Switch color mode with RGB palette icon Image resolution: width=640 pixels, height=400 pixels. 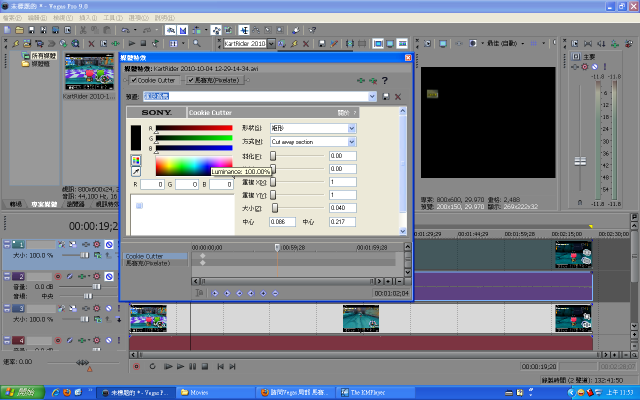(x=136, y=160)
